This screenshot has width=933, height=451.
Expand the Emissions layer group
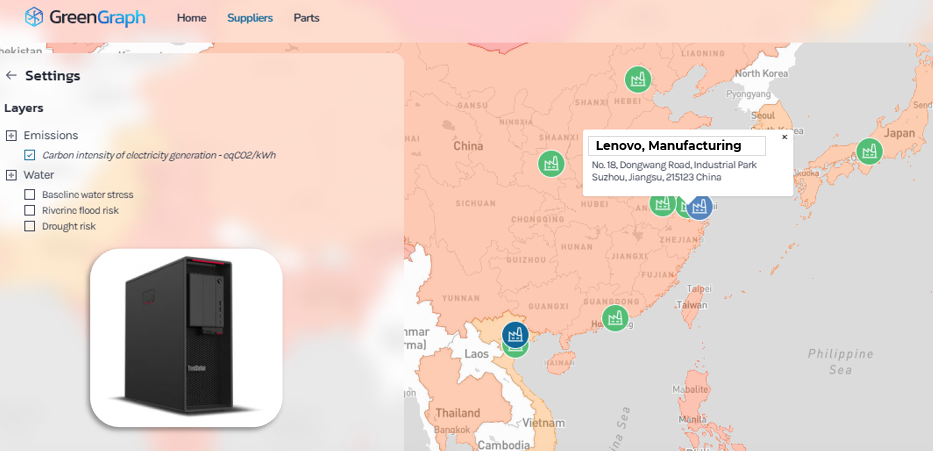(x=11, y=136)
